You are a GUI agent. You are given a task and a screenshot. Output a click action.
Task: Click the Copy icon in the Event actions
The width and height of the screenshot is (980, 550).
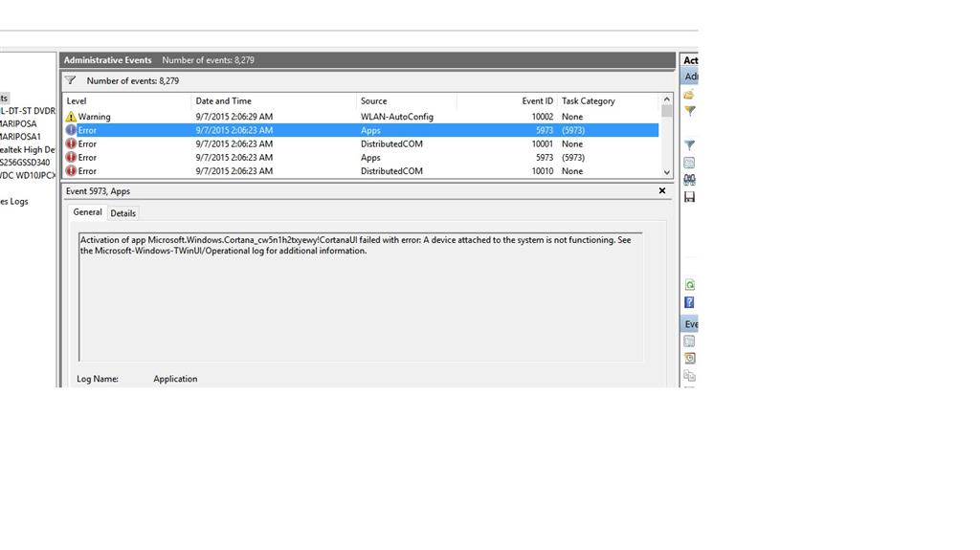(x=689, y=376)
